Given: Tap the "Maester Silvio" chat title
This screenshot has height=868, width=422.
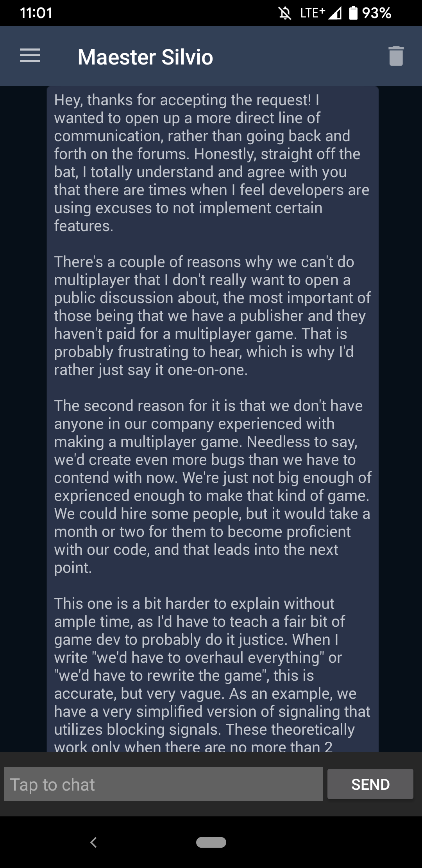Looking at the screenshot, I should [x=145, y=57].
